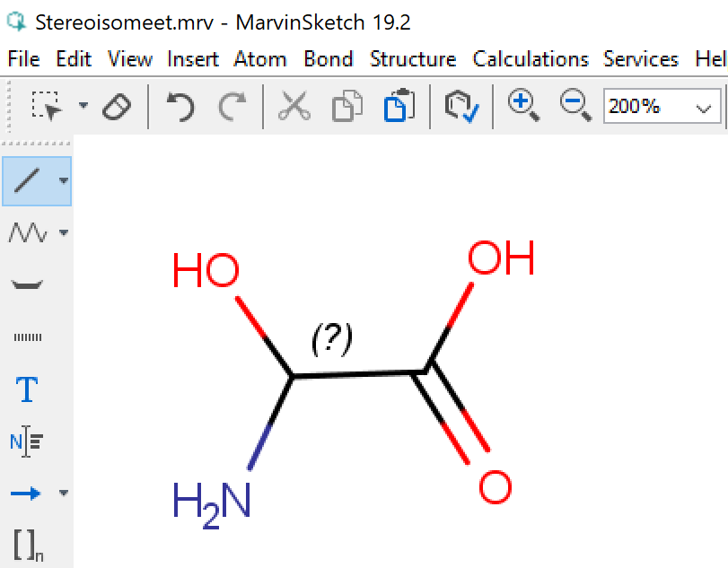The width and height of the screenshot is (728, 568).
Task: Open the 200% zoom level dropdown
Action: 702,108
